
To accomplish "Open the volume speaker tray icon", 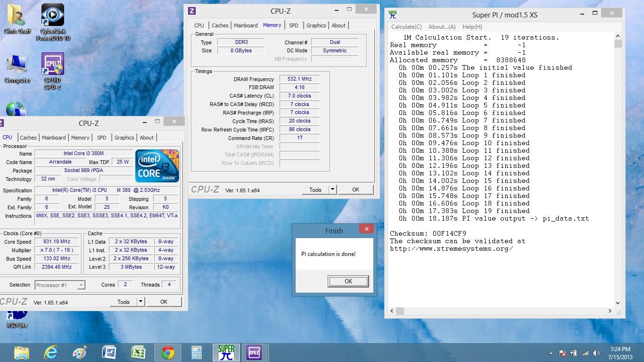I will (597, 353).
